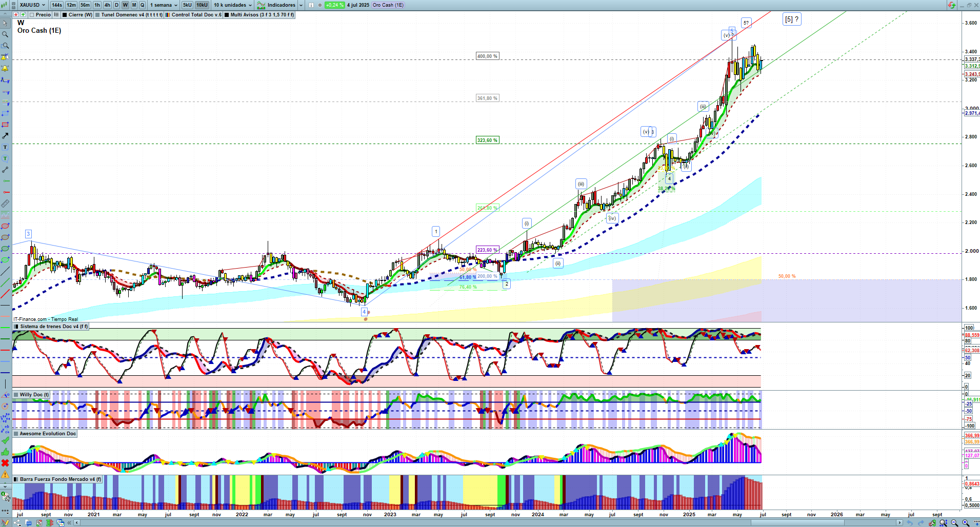Viewport: 980px width, 527px height.
Task: Expand the '1 semana' timeframe dropdown
Action: pyautogui.click(x=164, y=5)
